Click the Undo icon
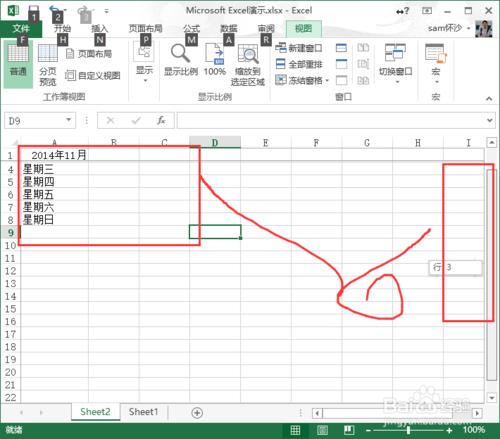Viewport: 500px width, 439px height. pyautogui.click(x=55, y=11)
